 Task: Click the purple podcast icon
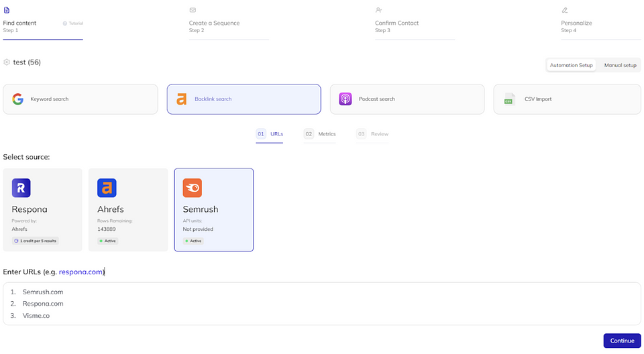point(345,99)
